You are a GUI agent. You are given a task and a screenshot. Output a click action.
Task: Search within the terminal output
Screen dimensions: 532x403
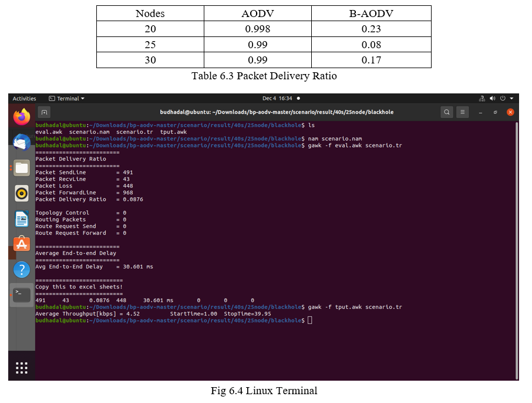(x=447, y=112)
